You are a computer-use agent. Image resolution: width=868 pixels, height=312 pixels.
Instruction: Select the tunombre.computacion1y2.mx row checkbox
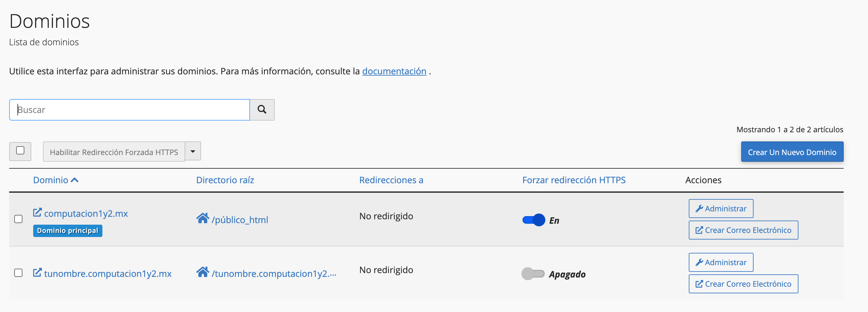[x=19, y=273]
